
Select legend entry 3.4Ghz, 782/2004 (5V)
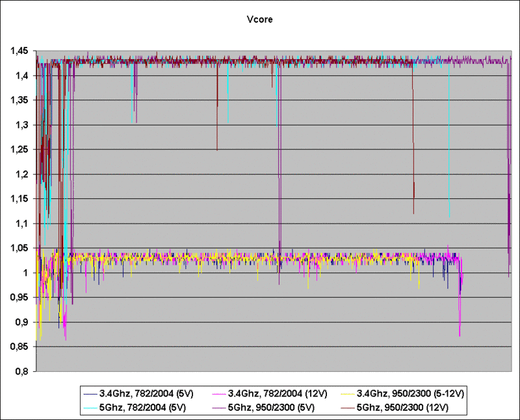tap(138, 394)
